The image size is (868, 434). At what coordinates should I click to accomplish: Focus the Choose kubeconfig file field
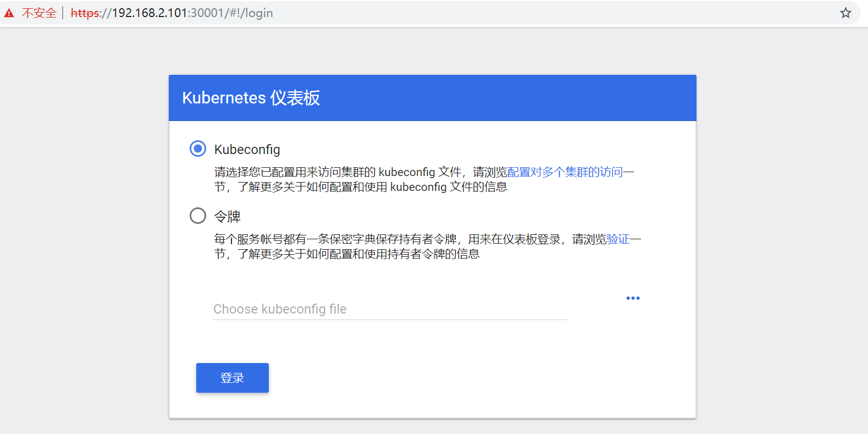[389, 309]
